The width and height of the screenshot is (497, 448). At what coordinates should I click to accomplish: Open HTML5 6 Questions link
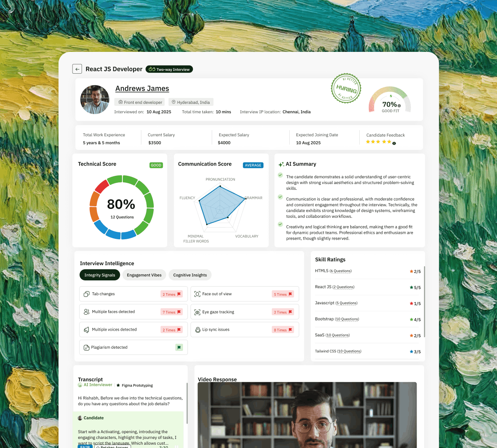click(340, 271)
